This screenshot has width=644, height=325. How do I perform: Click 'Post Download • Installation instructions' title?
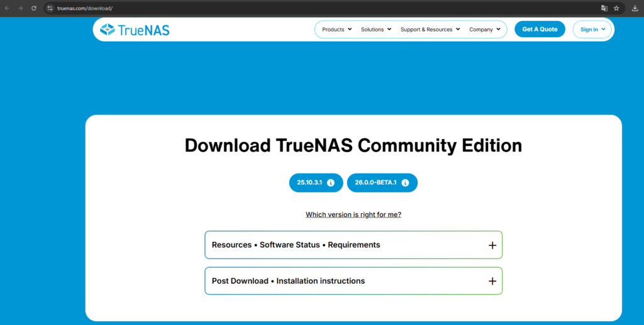(288, 281)
